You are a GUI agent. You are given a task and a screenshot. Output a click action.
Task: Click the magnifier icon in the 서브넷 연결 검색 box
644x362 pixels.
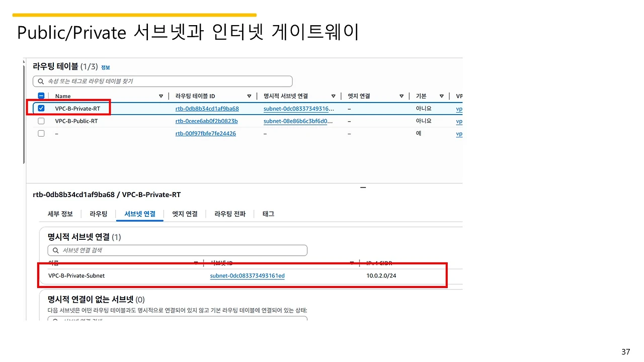point(55,250)
